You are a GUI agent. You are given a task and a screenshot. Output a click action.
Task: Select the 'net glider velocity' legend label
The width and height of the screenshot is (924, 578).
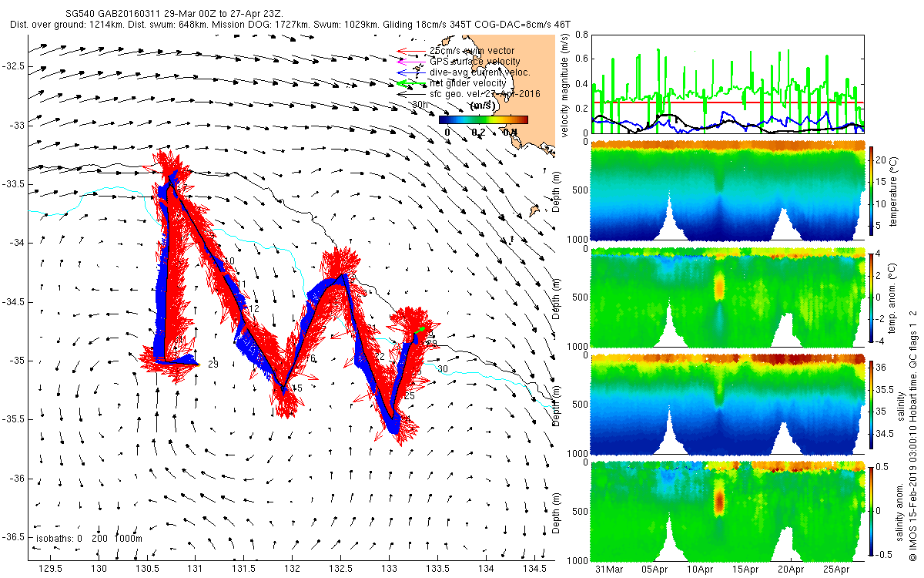(467, 82)
